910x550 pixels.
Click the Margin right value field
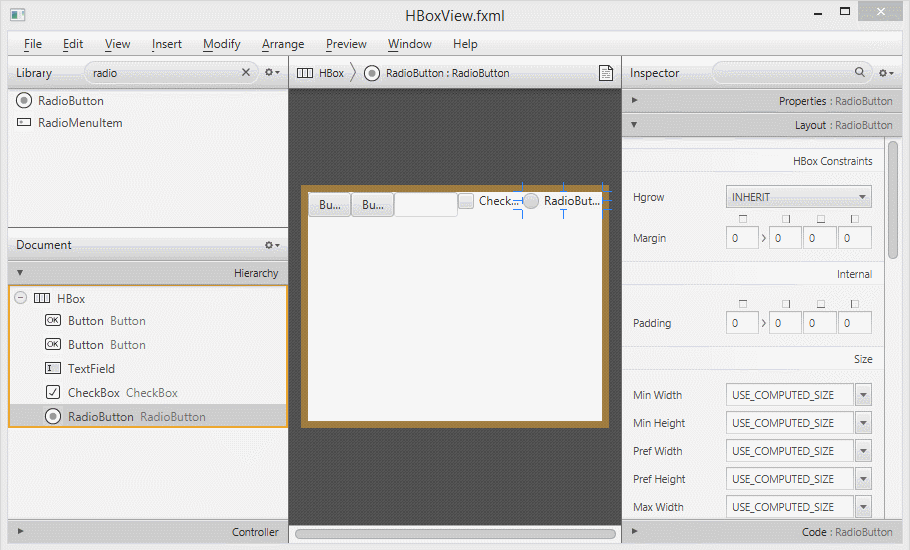(x=785, y=238)
